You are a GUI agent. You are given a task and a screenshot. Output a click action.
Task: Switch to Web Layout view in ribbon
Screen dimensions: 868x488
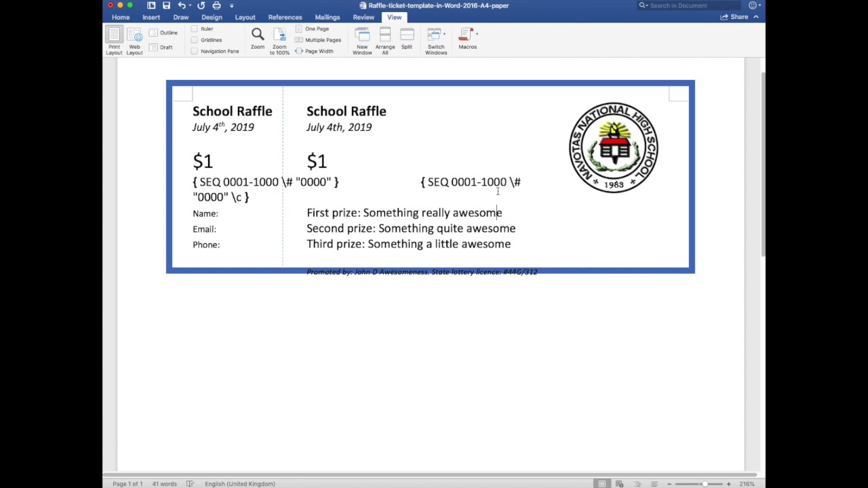pos(134,41)
